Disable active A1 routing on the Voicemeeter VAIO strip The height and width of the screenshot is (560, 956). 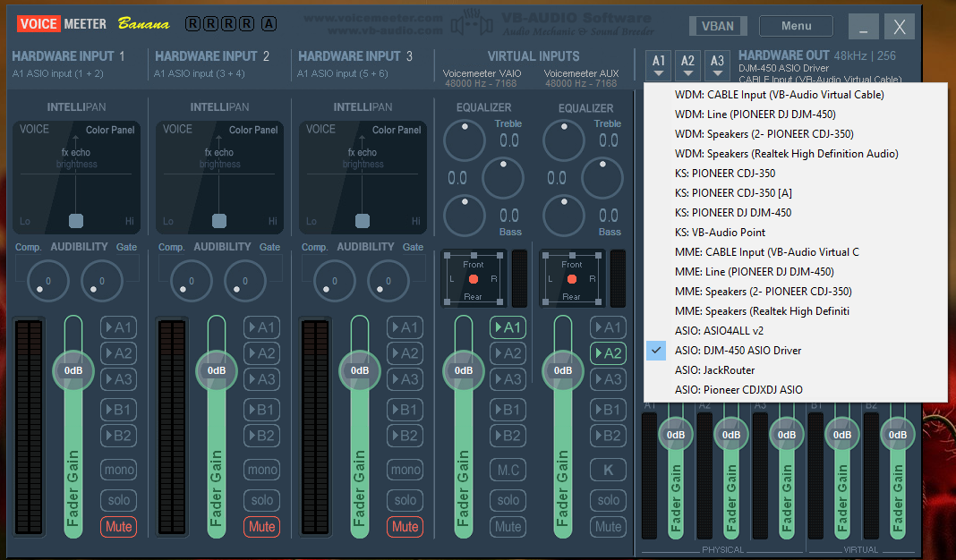[x=508, y=327]
